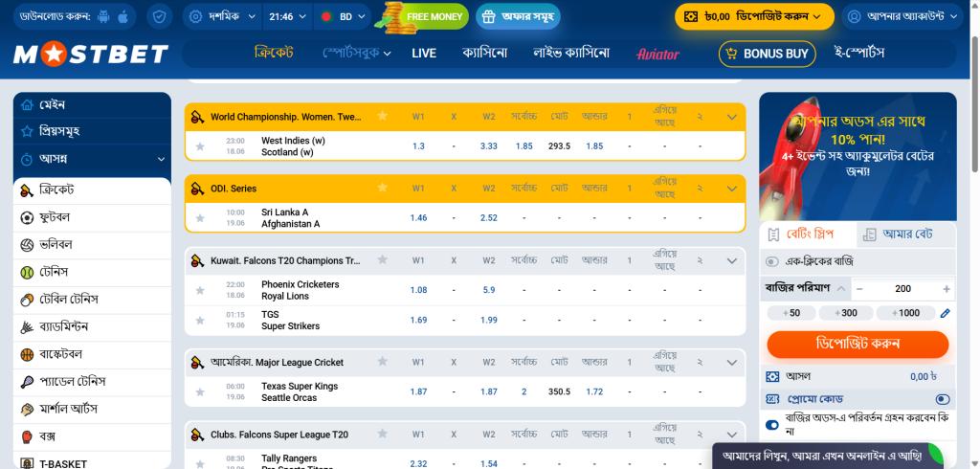
Task: Switch to the বেটিং স্লিপ tab
Action: pos(808,234)
